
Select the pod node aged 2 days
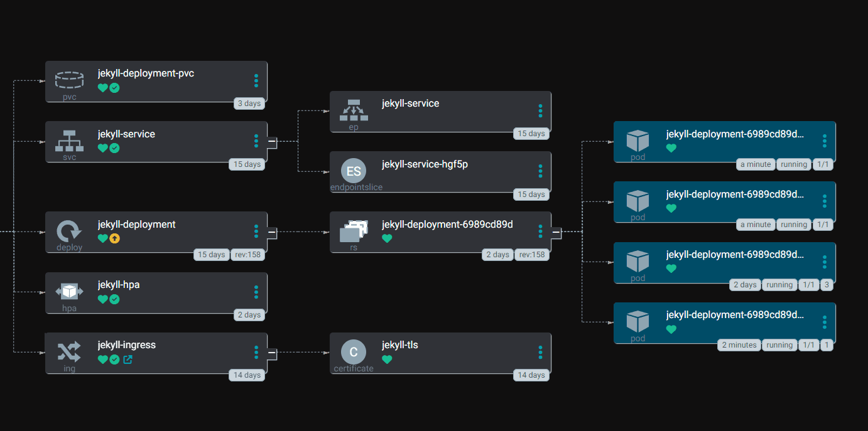[734, 255]
